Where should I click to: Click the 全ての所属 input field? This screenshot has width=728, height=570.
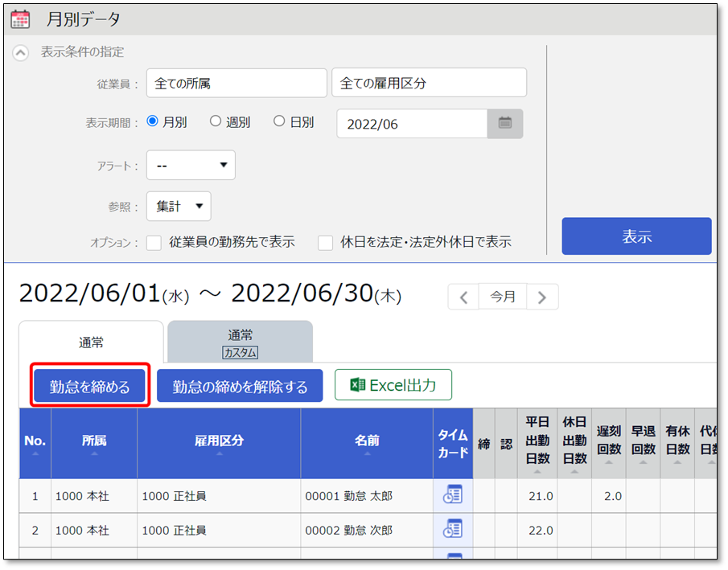(236, 83)
